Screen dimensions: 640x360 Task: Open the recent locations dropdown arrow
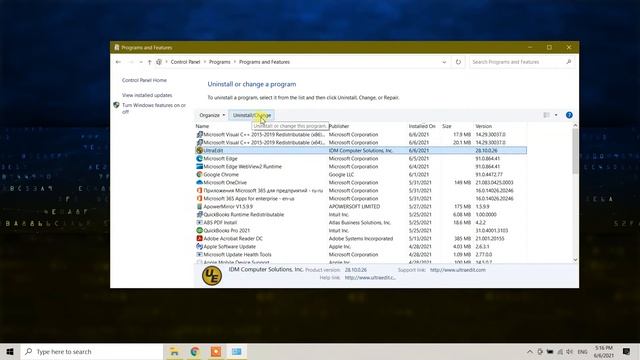(x=141, y=62)
